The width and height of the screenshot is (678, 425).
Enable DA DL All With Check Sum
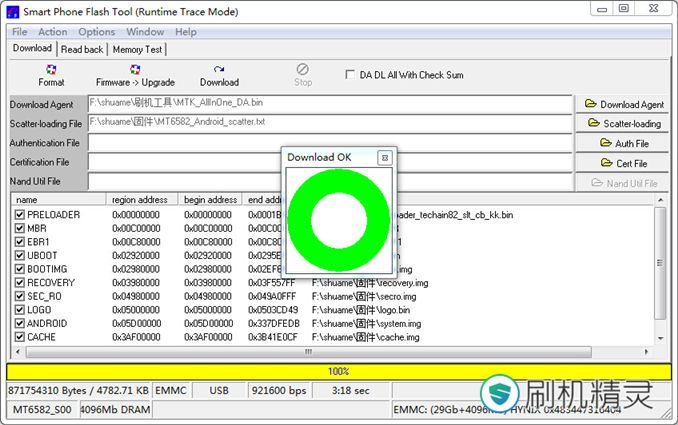point(350,75)
